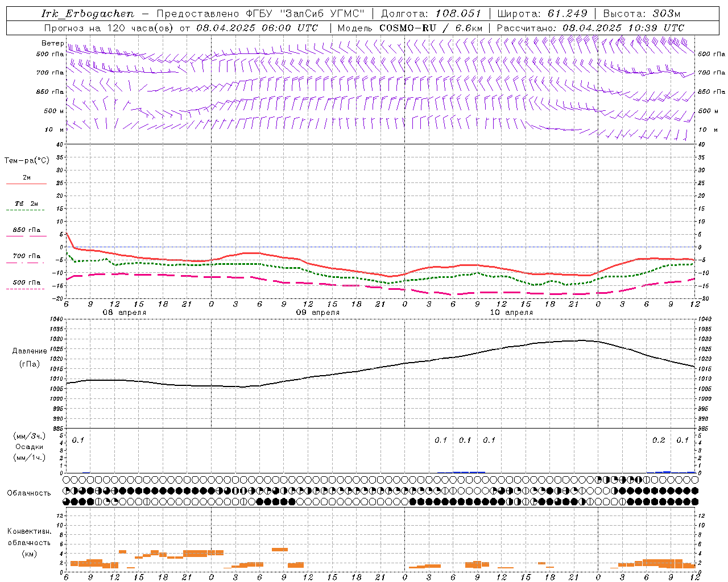
Task: Select the 500 м wind level label on the left
Action: point(54,111)
